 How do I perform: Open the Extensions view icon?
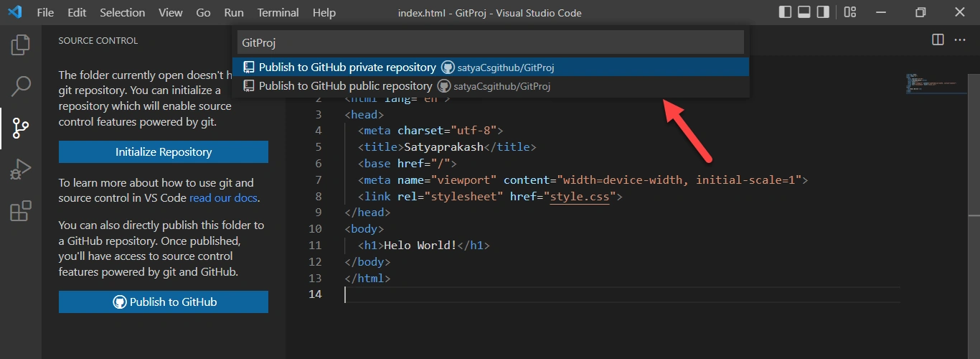click(x=21, y=212)
